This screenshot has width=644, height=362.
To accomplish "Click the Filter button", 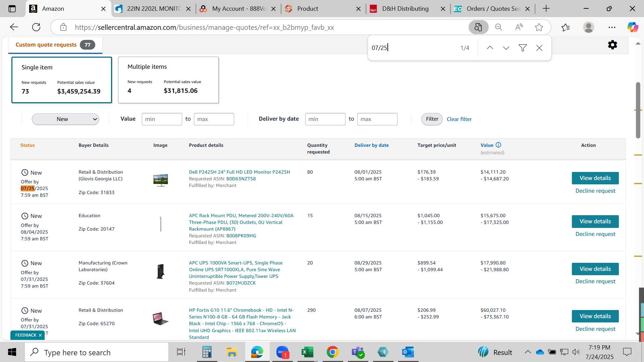I will pyautogui.click(x=432, y=119).
